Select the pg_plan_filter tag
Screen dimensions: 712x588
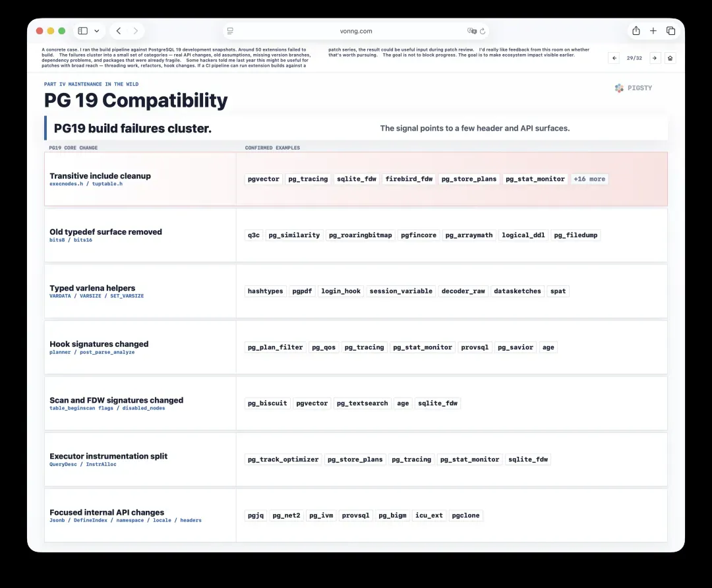(x=275, y=347)
